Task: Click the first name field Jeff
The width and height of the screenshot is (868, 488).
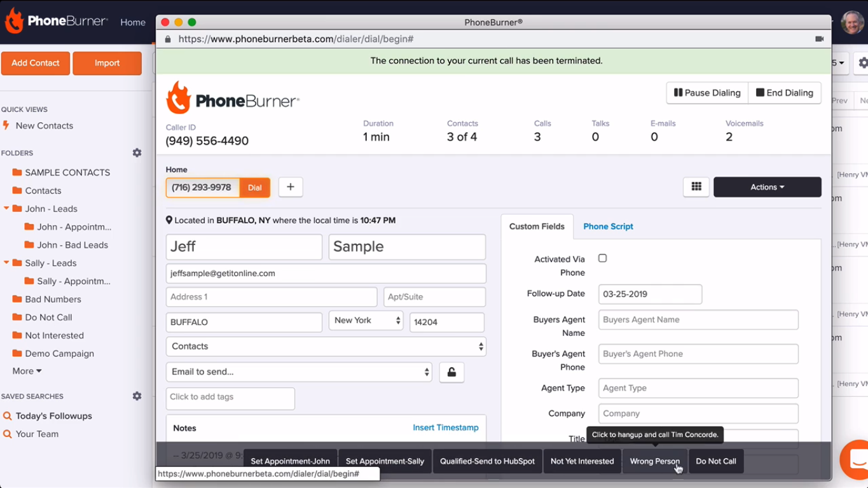Action: pyautogui.click(x=244, y=247)
